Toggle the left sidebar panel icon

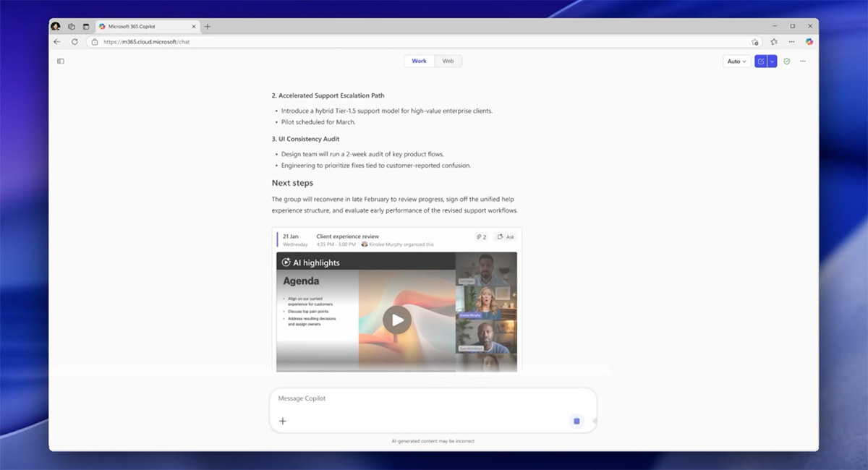61,61
